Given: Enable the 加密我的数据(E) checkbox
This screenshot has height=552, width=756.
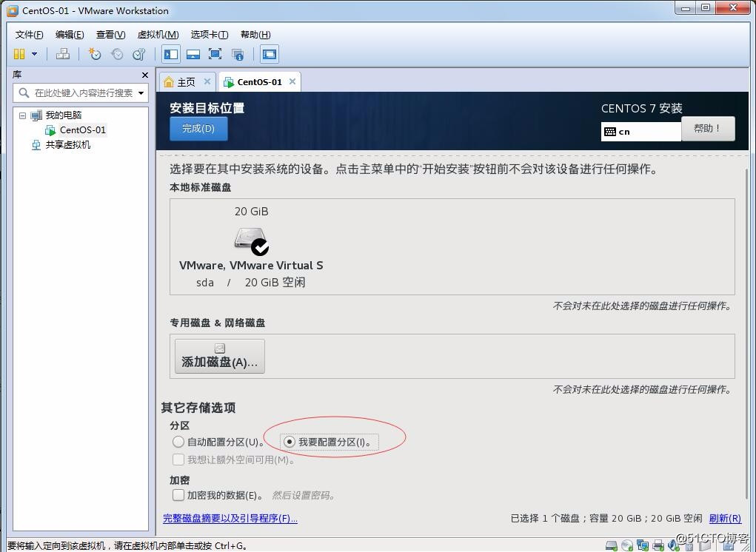Looking at the screenshot, I should coord(178,495).
